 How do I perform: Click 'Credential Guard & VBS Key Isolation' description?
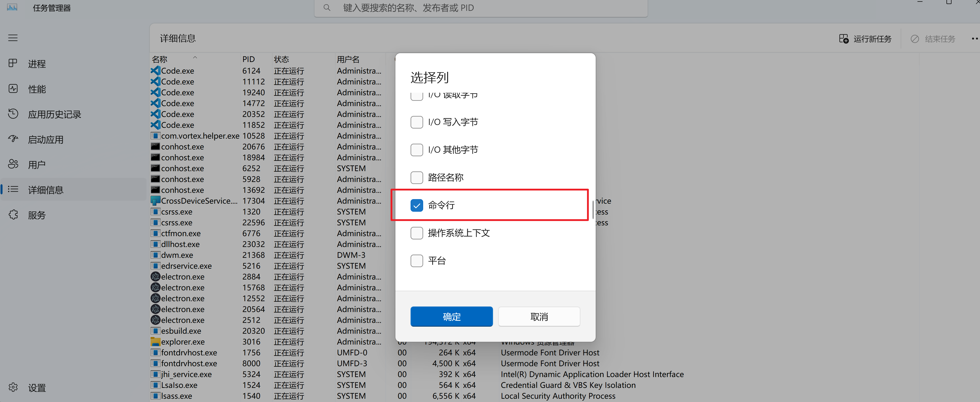coord(568,385)
